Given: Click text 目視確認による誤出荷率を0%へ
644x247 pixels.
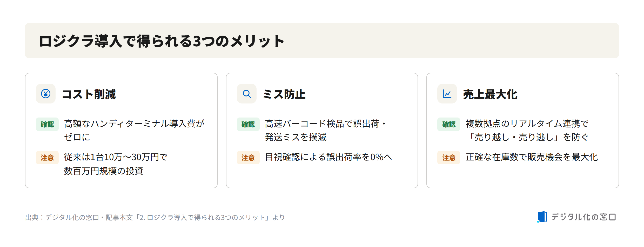Looking at the screenshot, I should pyautogui.click(x=328, y=157).
